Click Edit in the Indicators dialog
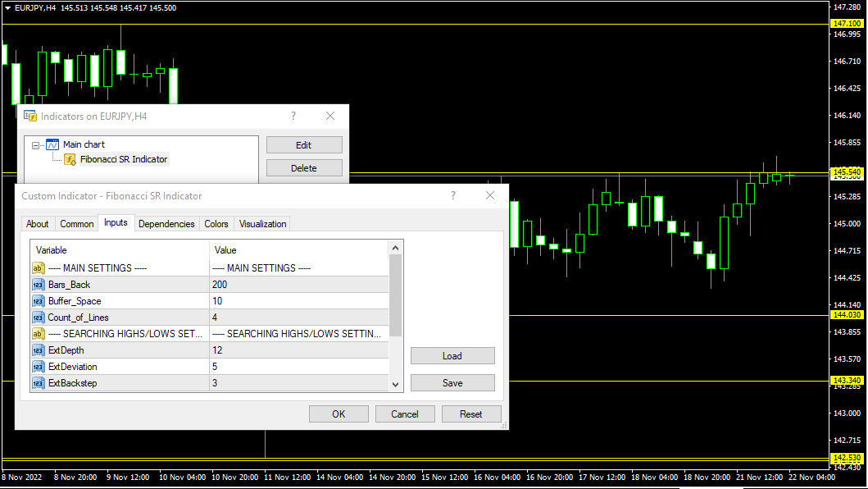 click(303, 145)
